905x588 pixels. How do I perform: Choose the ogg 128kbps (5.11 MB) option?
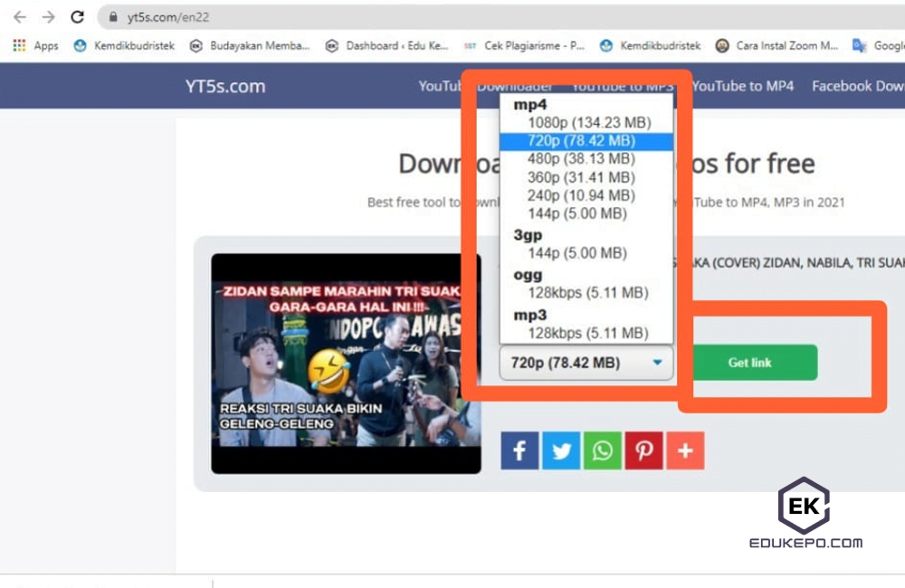click(x=587, y=292)
